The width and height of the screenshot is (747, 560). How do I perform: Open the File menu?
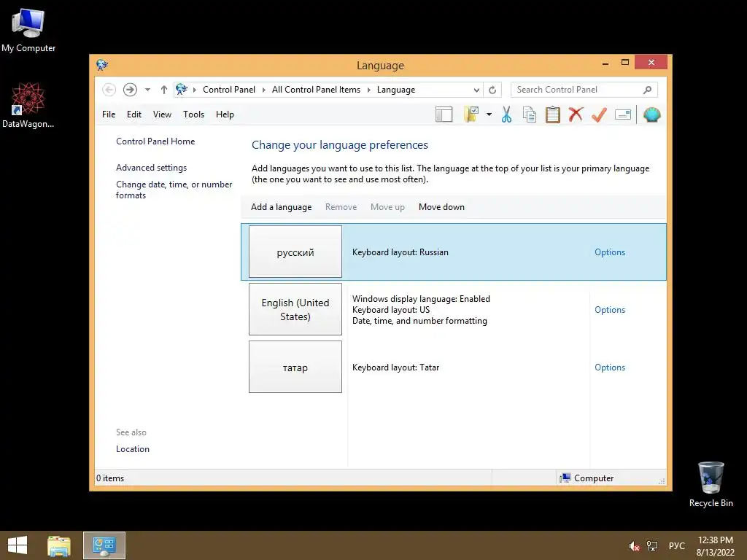109,114
